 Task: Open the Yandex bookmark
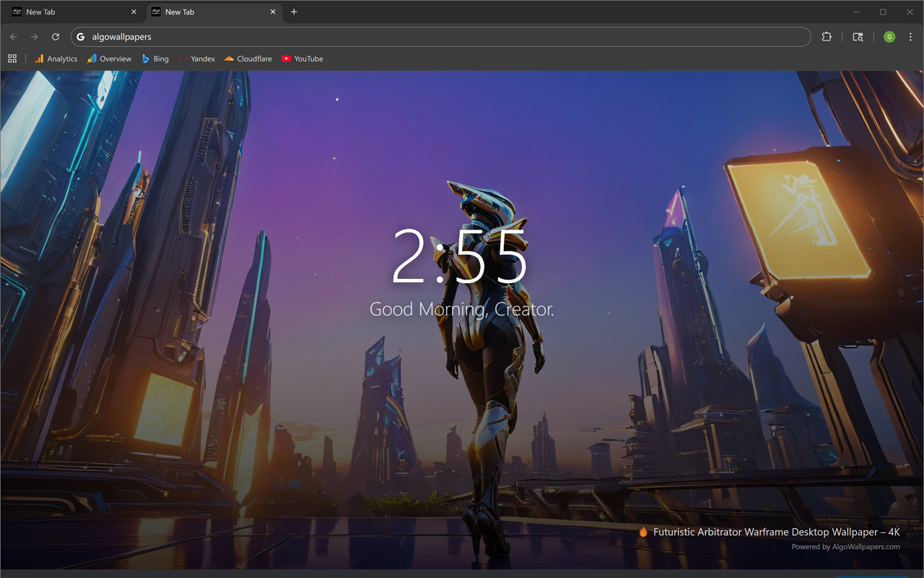coord(196,59)
